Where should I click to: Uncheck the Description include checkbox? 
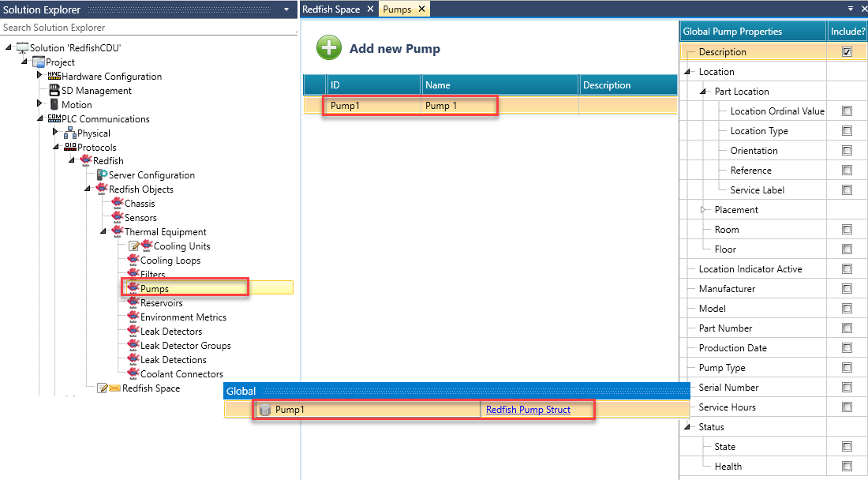click(x=847, y=52)
